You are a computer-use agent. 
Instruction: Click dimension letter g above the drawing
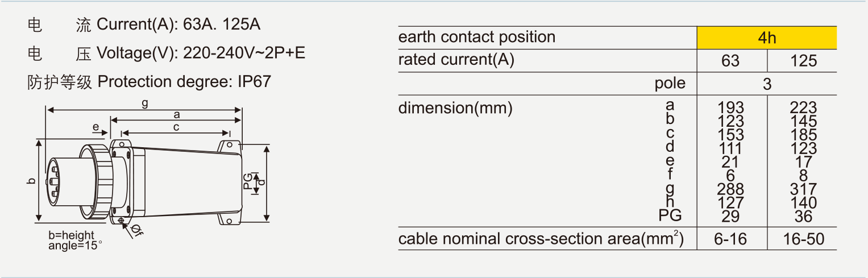(145, 103)
